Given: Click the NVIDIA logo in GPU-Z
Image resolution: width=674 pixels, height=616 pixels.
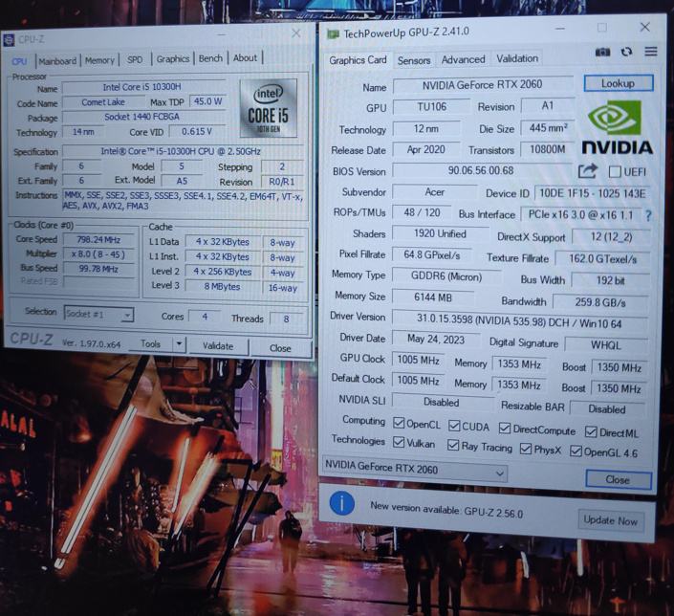Looking at the screenshot, I should pos(618,127).
